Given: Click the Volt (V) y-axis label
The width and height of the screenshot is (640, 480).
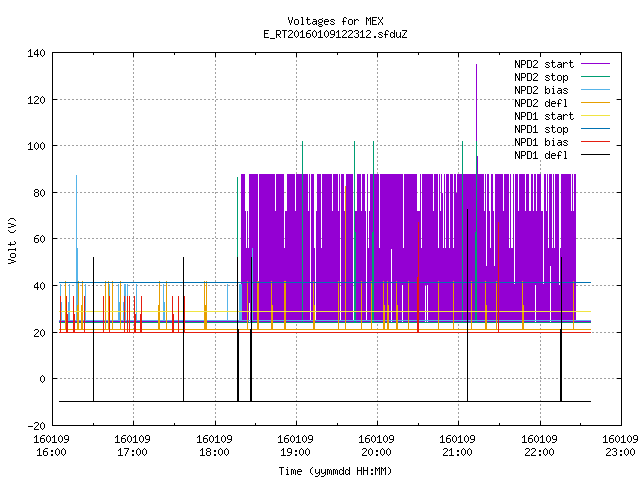Looking at the screenshot, I should pyautogui.click(x=13, y=240).
